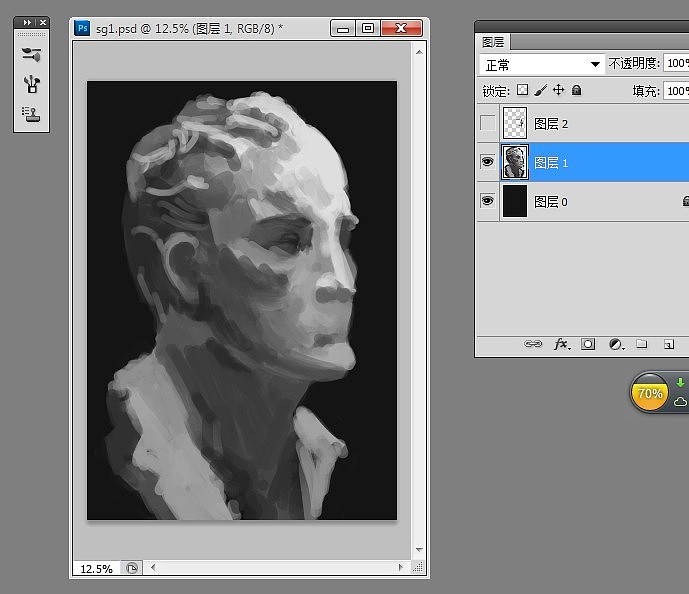Click the horizontal scrollbar left arrow
This screenshot has width=689, height=594.
(153, 568)
